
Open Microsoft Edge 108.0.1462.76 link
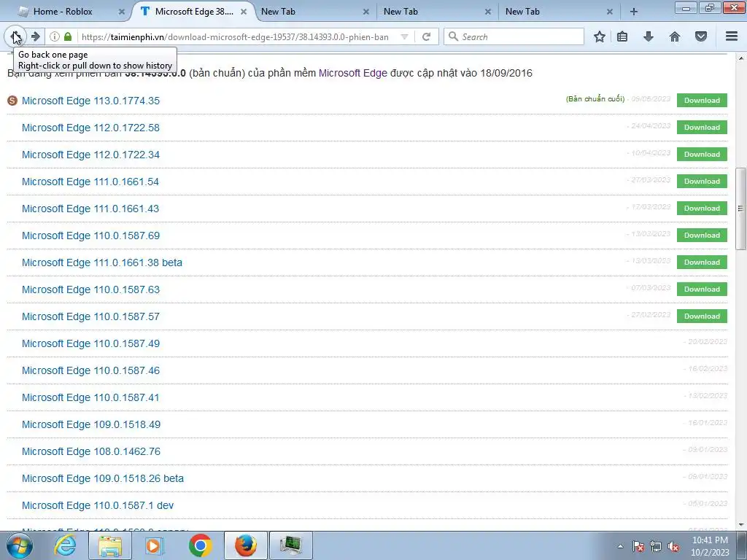tap(91, 451)
